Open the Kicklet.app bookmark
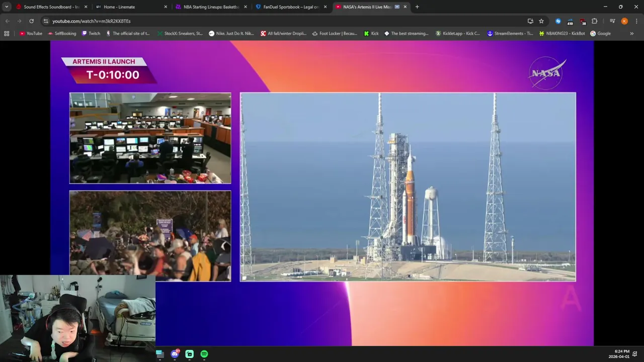Image resolution: width=644 pixels, height=362 pixels. tap(458, 34)
